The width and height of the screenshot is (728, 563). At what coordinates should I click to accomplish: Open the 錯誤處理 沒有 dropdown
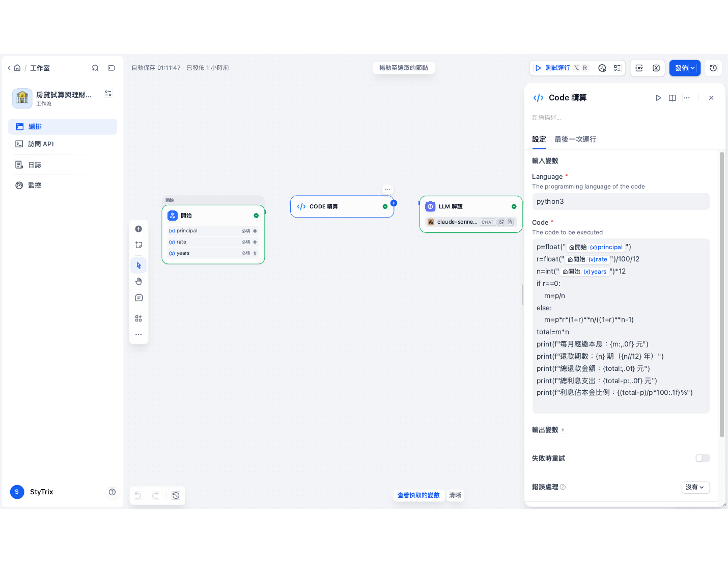pyautogui.click(x=695, y=487)
